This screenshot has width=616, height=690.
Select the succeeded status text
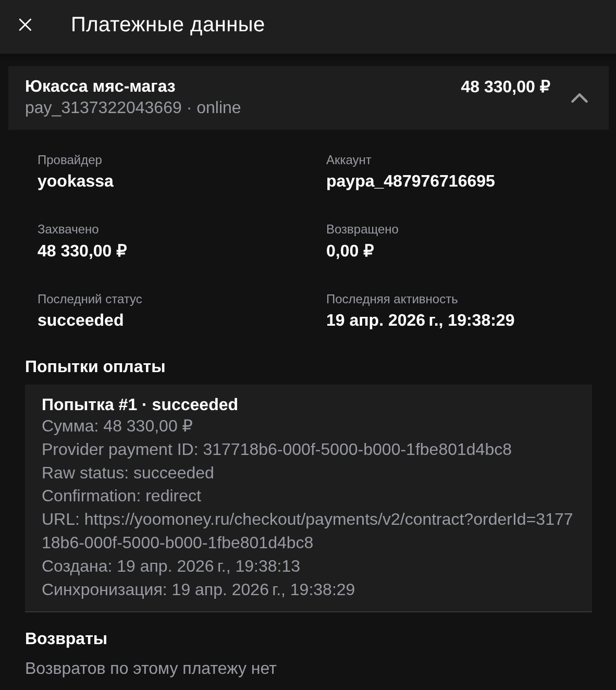[80, 320]
